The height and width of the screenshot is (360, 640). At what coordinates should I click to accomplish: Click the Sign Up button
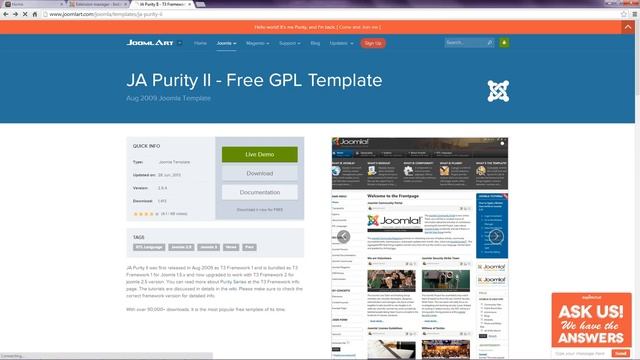point(373,43)
